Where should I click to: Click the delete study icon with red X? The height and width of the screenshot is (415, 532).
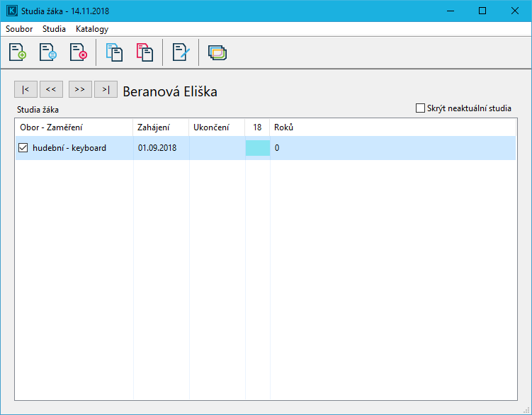click(x=77, y=52)
